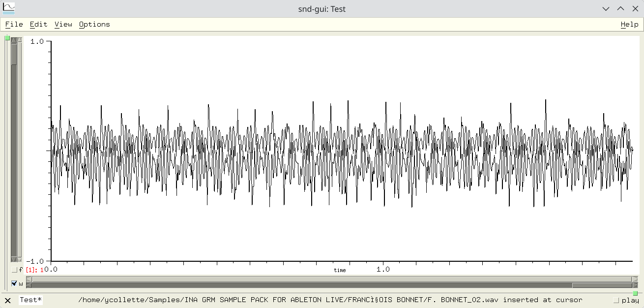Click the Test* sound name label
644x308 pixels.
[x=30, y=300]
